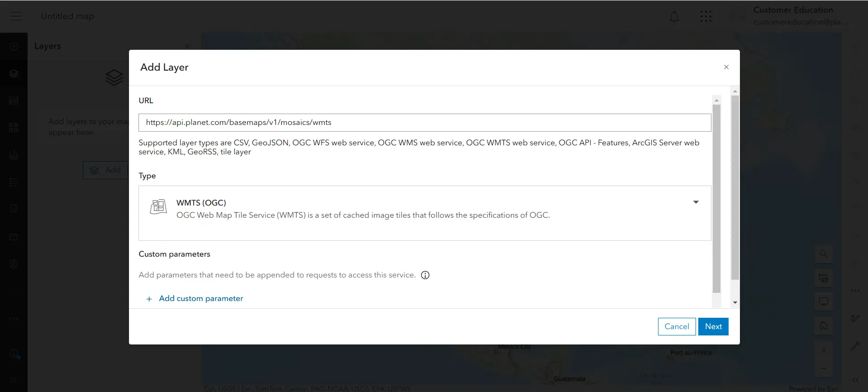Open the Map properties gear icon

[14, 264]
